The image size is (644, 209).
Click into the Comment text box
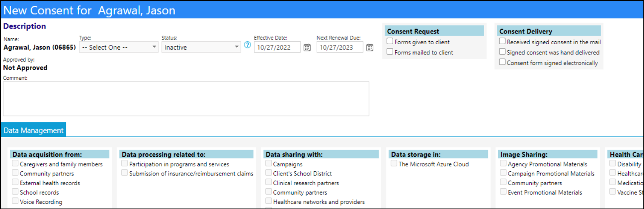coord(186,99)
